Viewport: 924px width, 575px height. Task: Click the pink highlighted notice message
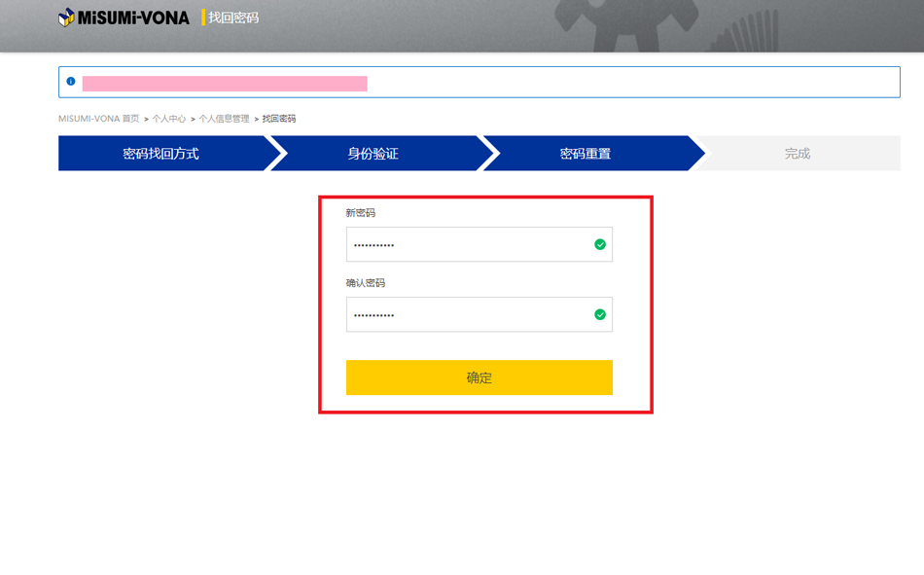(x=225, y=84)
